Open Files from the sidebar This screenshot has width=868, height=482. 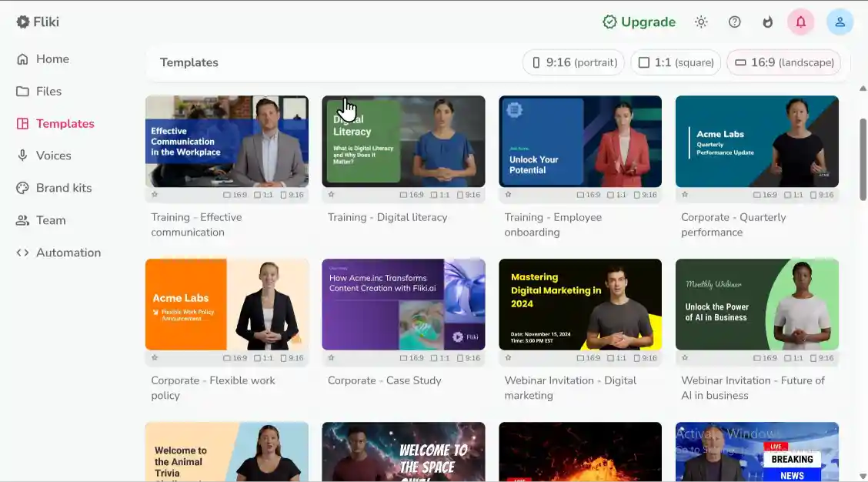pyautogui.click(x=48, y=92)
